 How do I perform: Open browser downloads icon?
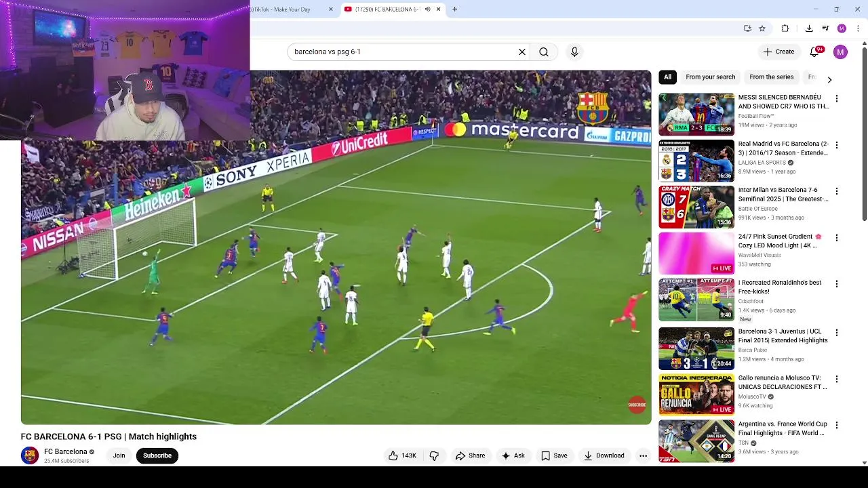809,28
